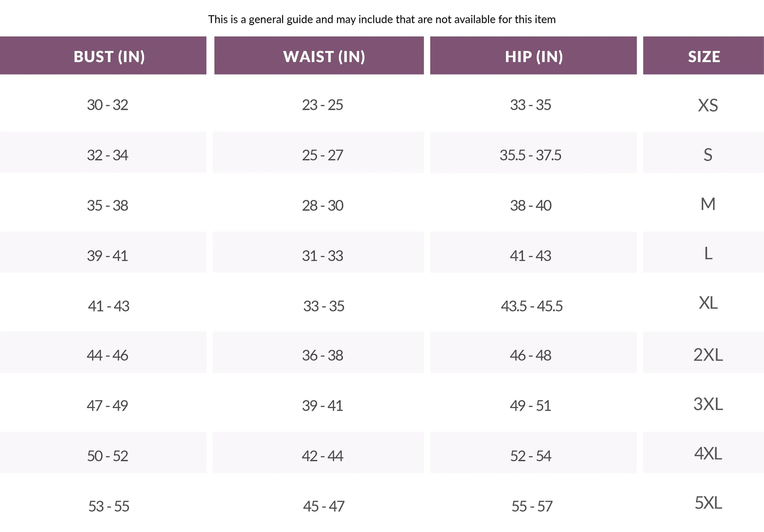The height and width of the screenshot is (532, 764).
Task: Select the L size cell
Action: 708,254
